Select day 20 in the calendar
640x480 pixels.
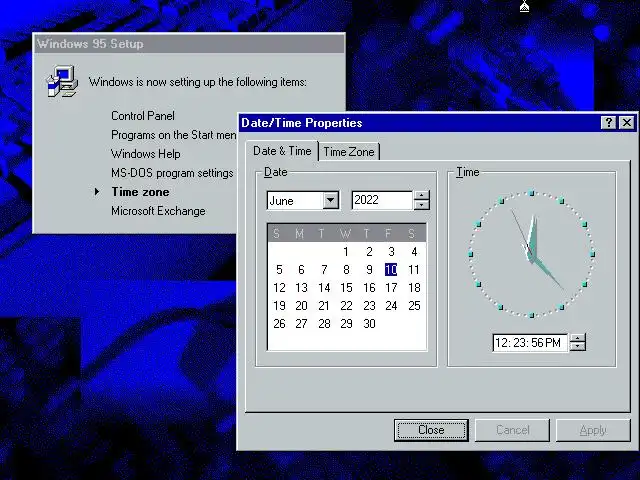[x=301, y=306]
